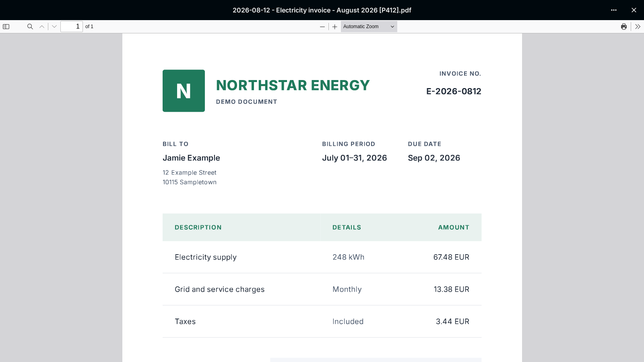Select the 67.48 EUR amount
This screenshot has width=644, height=362.
(x=451, y=257)
